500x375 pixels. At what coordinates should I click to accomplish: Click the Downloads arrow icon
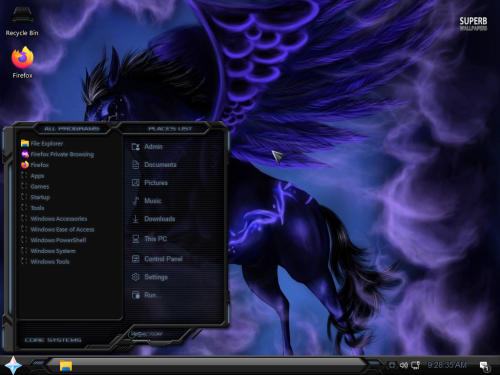coord(136,219)
